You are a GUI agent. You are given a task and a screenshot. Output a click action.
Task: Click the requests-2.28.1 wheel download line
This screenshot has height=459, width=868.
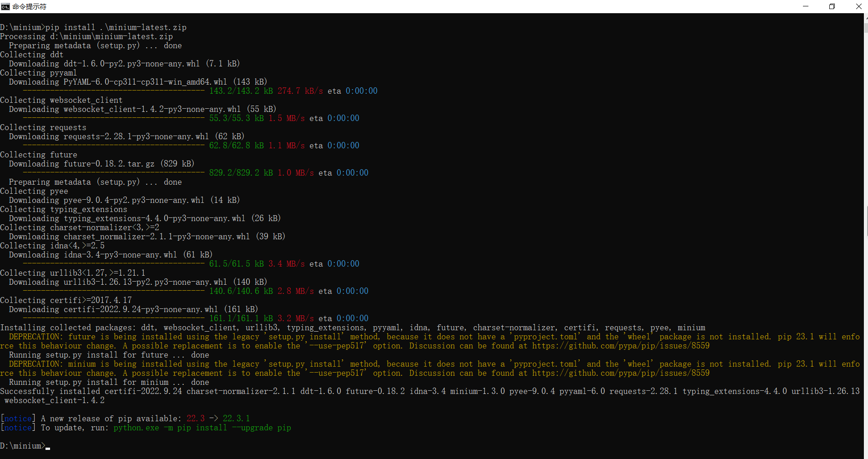coord(126,136)
